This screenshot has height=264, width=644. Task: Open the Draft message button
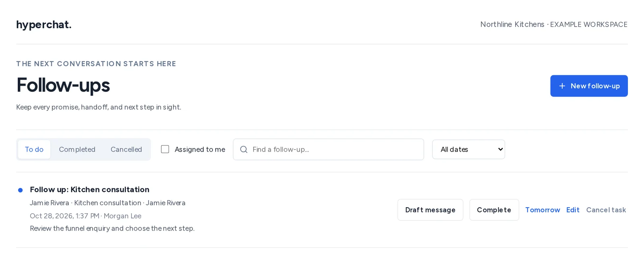430,210
